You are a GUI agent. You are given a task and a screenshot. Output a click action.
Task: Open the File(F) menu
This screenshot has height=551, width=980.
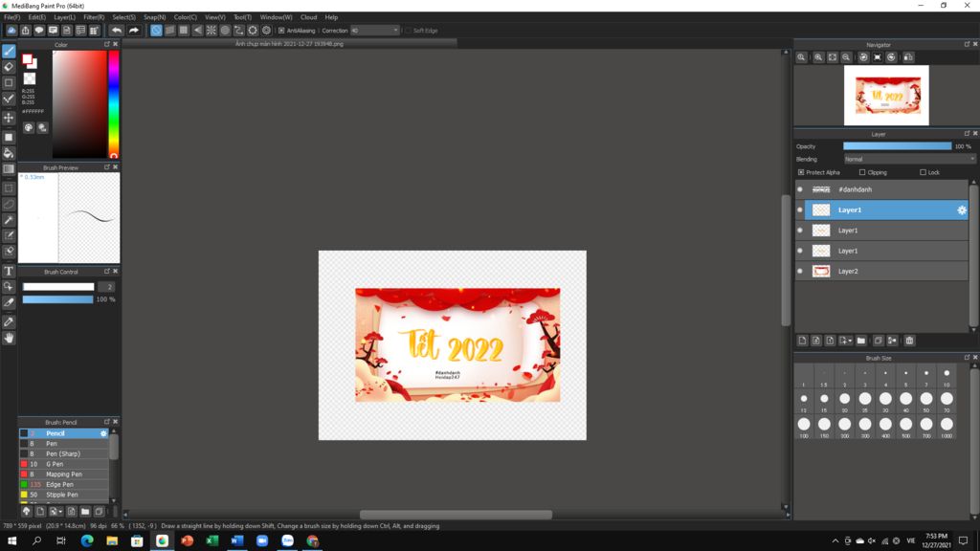pos(11,17)
